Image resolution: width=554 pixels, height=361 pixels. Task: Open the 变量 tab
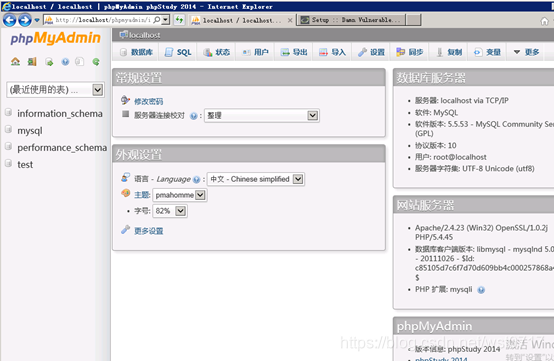488,52
